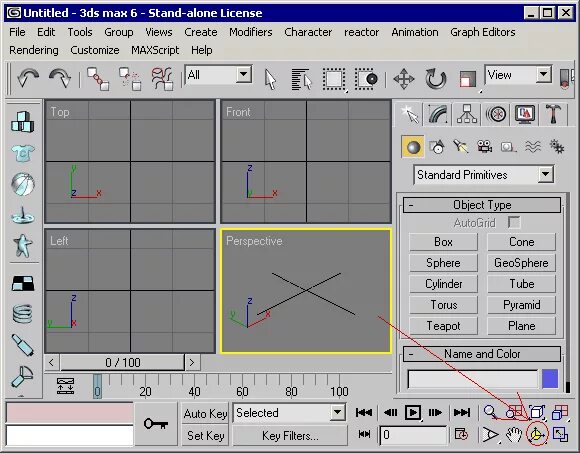Play the animation
The width and height of the screenshot is (580, 453).
(413, 412)
